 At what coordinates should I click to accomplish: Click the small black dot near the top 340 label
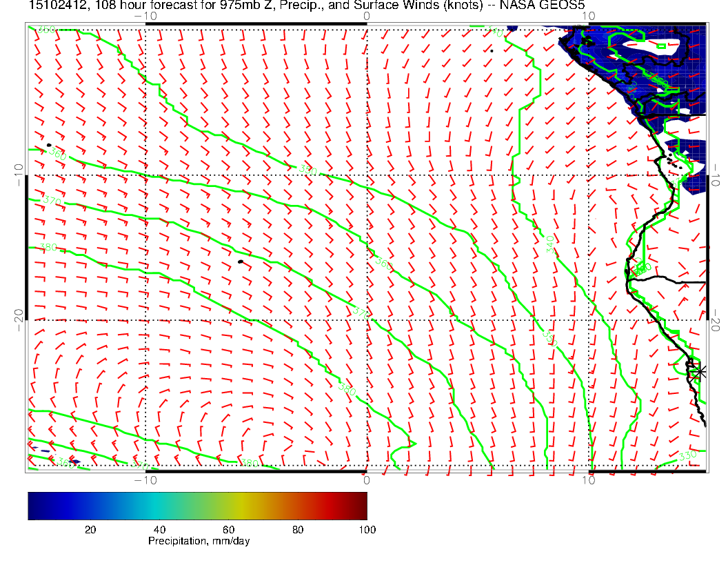[492, 50]
